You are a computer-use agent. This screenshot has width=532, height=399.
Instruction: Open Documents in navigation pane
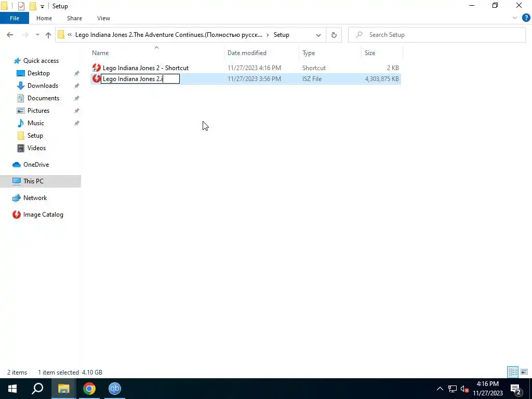point(43,98)
